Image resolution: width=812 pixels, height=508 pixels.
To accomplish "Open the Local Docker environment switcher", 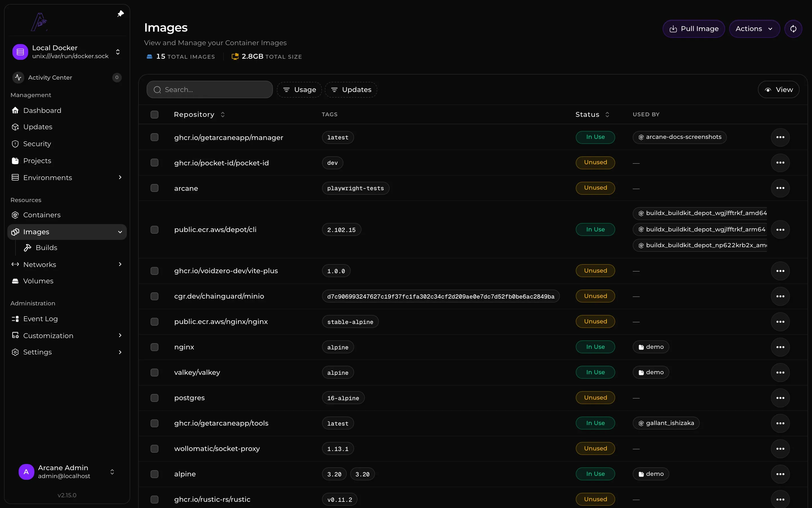I will coord(67,52).
